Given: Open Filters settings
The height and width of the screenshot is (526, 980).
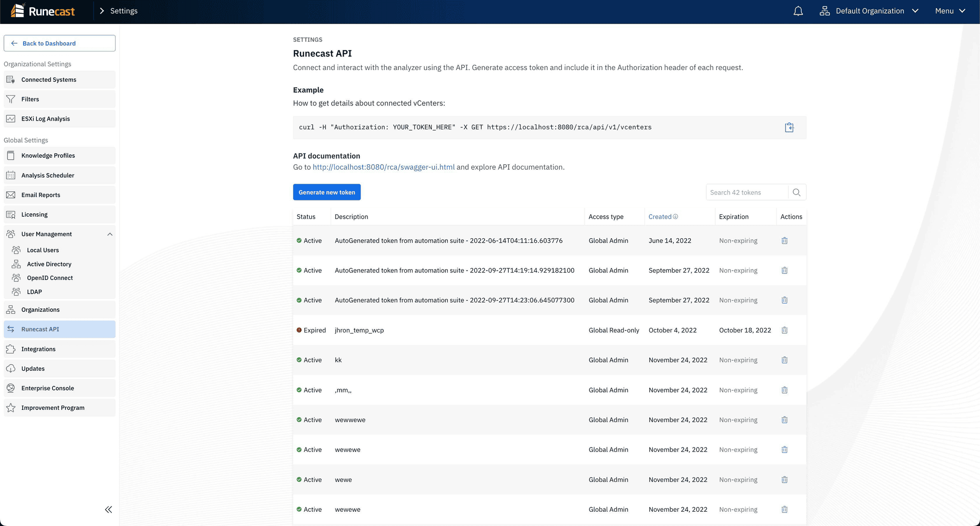Looking at the screenshot, I should tap(60, 99).
